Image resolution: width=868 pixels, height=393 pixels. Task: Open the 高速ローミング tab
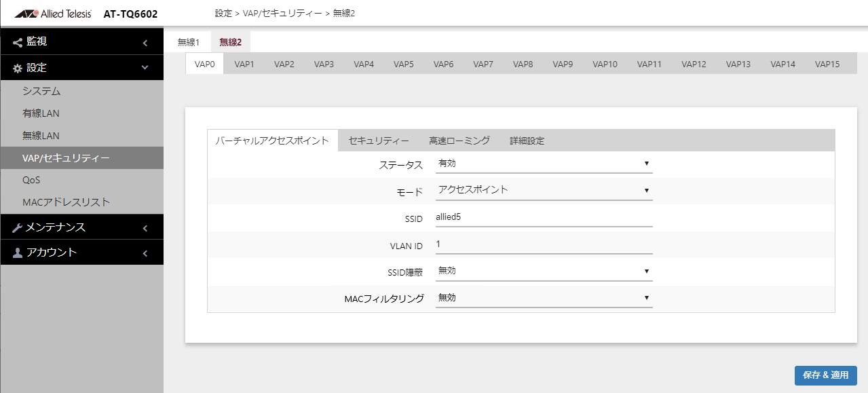click(x=459, y=141)
